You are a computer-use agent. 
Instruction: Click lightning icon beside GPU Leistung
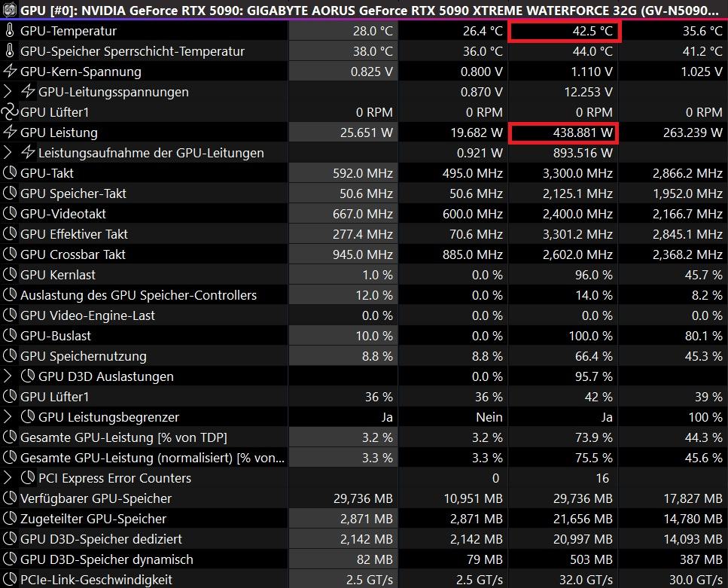(10, 133)
